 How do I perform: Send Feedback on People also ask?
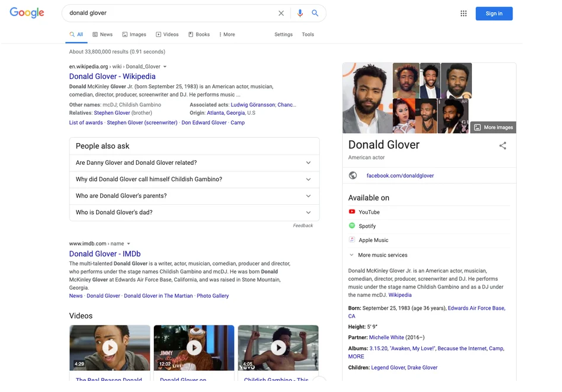(303, 225)
